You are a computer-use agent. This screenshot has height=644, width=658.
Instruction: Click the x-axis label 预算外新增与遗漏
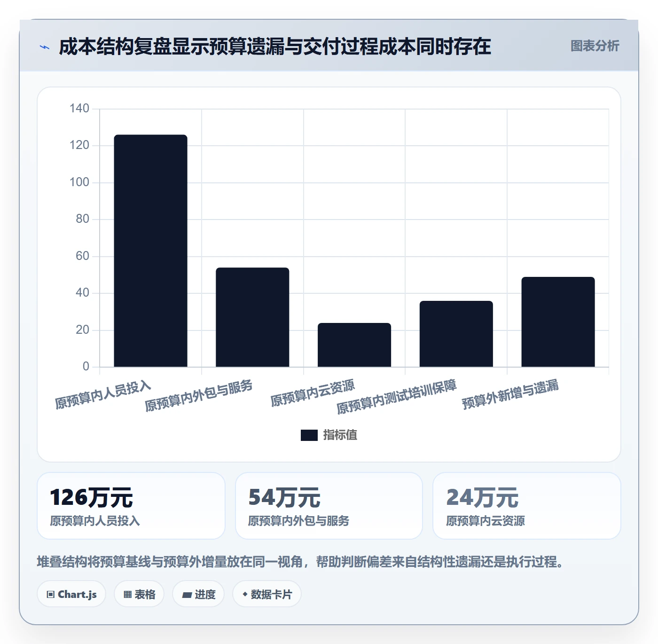[510, 394]
